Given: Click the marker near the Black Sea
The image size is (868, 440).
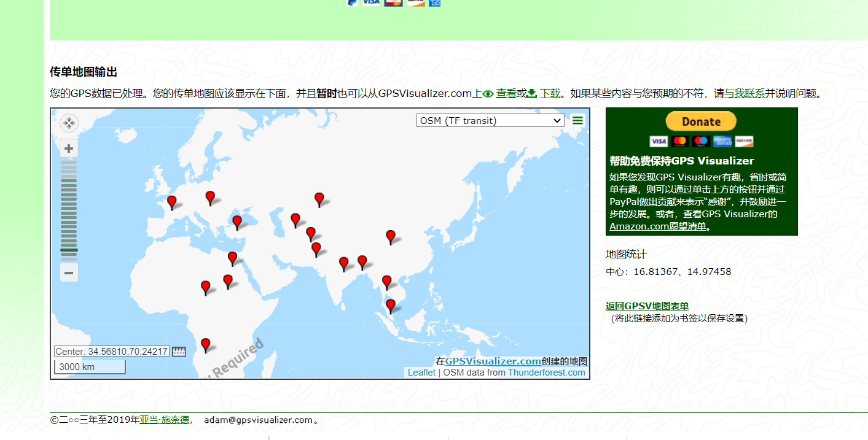Looking at the screenshot, I should (237, 222).
